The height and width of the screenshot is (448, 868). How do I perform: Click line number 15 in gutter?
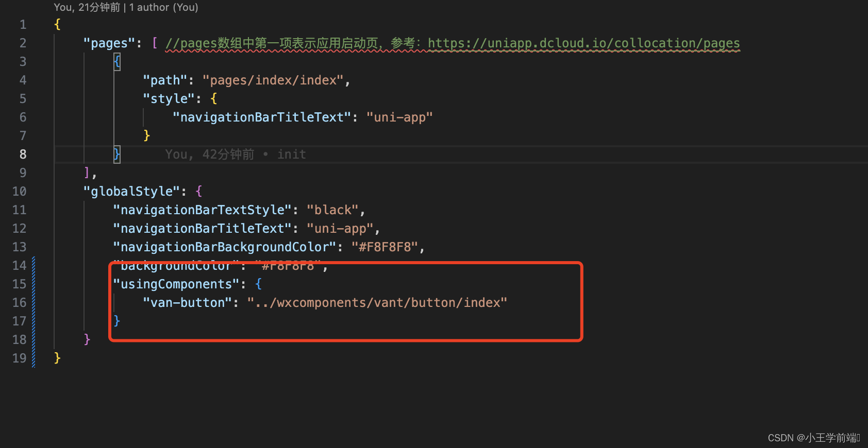point(19,284)
